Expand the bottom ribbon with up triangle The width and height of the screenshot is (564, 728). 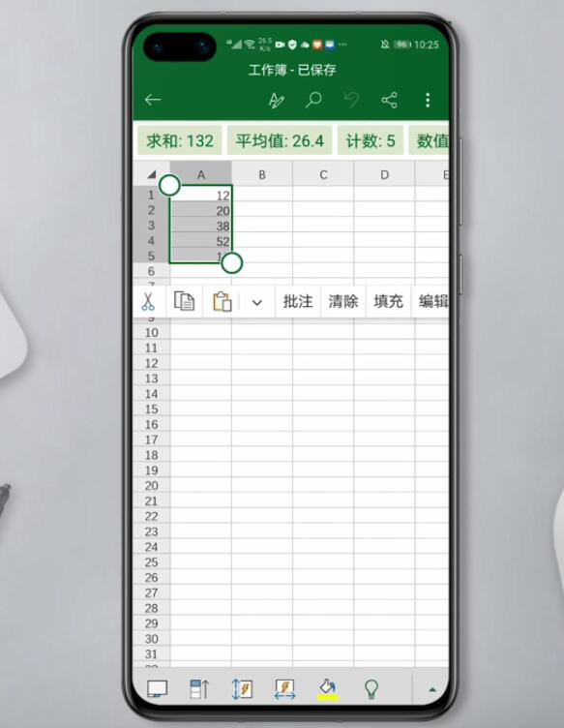pos(432,689)
